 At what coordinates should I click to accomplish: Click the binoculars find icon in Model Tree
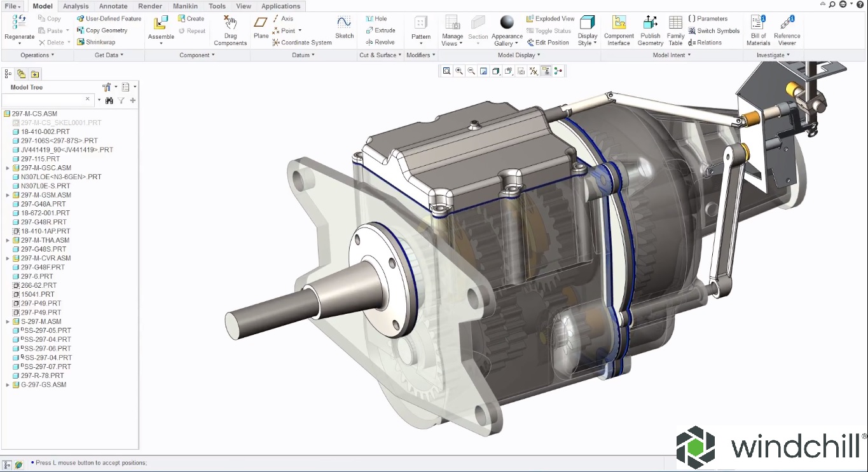click(x=109, y=100)
